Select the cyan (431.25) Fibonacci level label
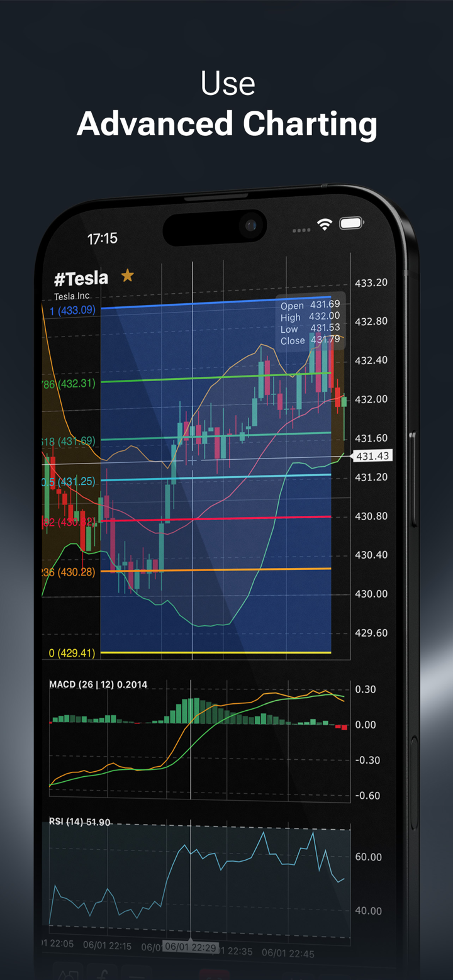The height and width of the screenshot is (980, 453). [x=69, y=481]
